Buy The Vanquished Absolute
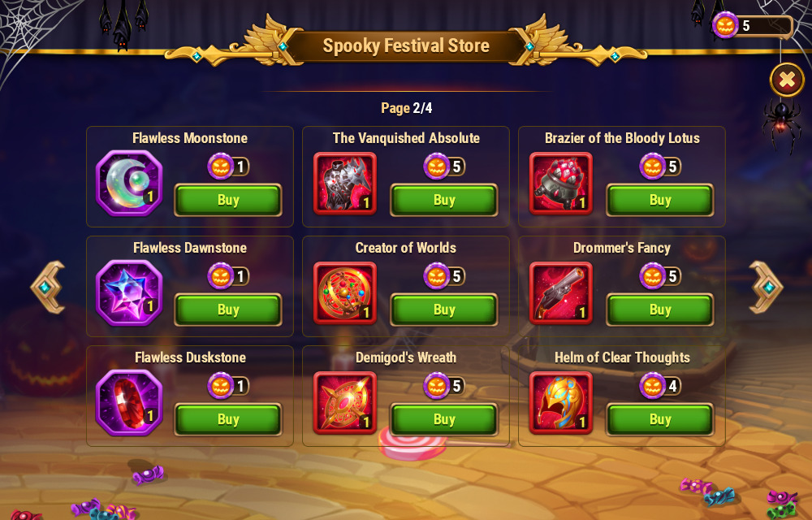The height and width of the screenshot is (520, 812). click(444, 200)
